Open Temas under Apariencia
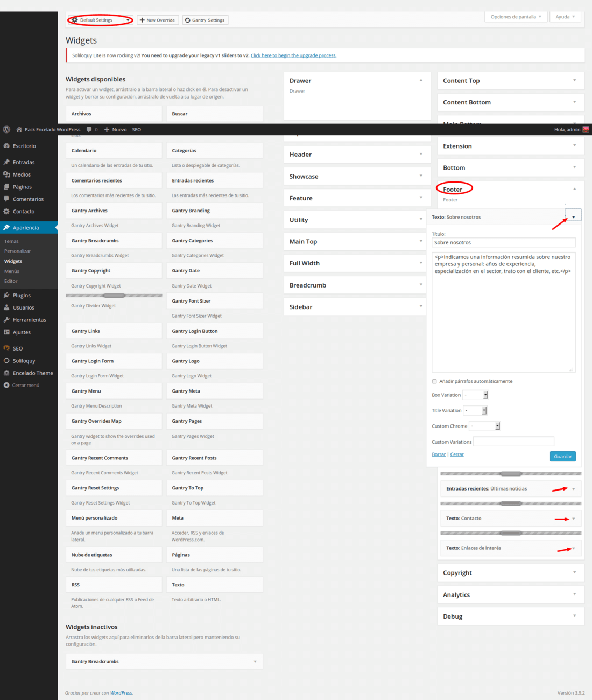Image resolution: width=592 pixels, height=700 pixels. pyautogui.click(x=11, y=241)
